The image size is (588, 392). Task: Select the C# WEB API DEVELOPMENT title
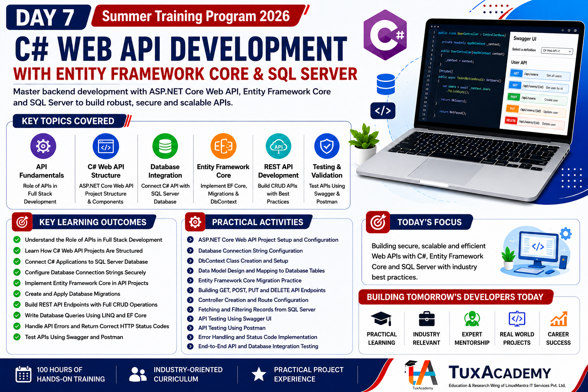pyautogui.click(x=181, y=49)
